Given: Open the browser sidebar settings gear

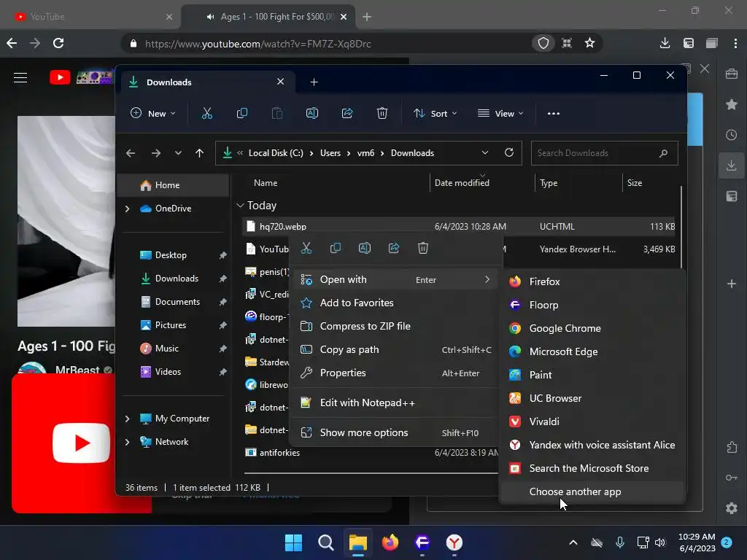Looking at the screenshot, I should 732,508.
